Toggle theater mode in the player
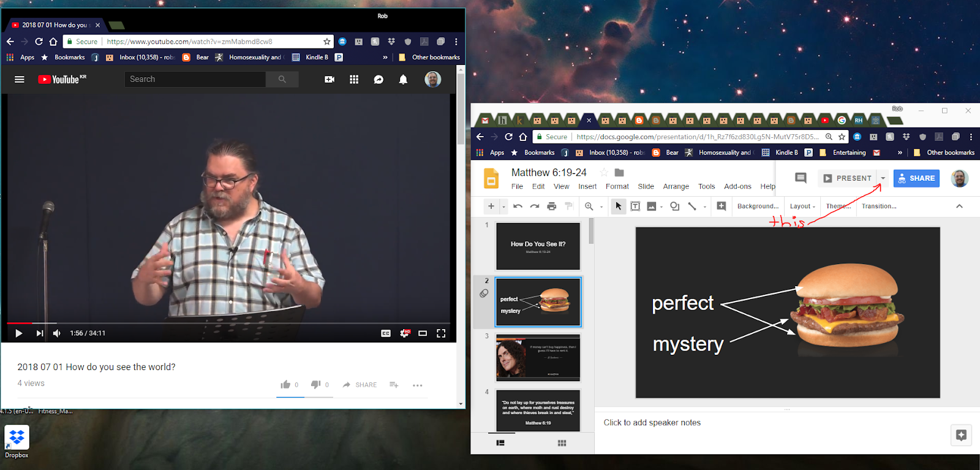The height and width of the screenshot is (470, 980). [x=423, y=333]
